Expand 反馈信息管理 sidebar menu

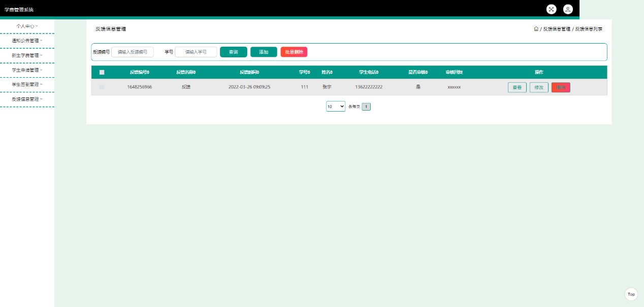pos(27,99)
